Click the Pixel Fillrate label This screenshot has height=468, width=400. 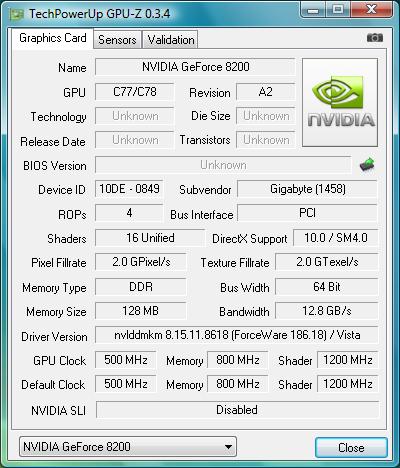pos(59,263)
